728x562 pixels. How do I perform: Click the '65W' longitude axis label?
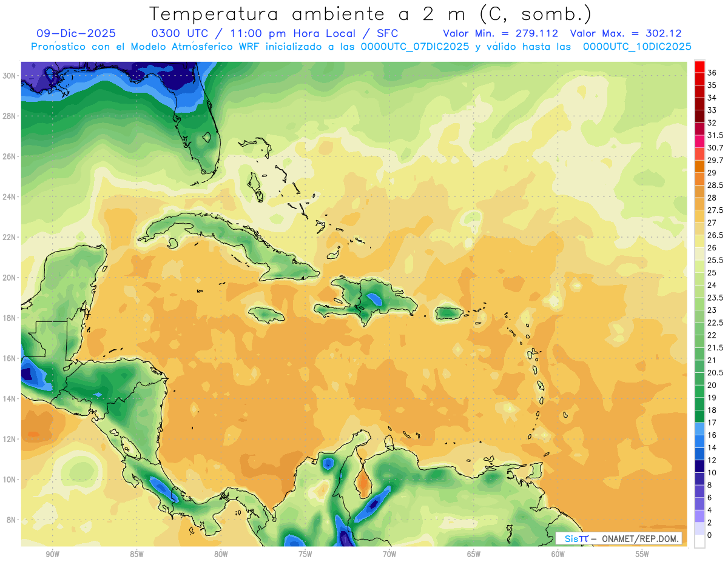(474, 554)
